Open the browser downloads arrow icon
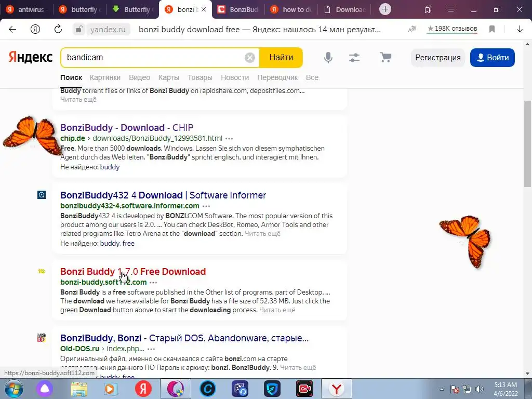 (520, 30)
